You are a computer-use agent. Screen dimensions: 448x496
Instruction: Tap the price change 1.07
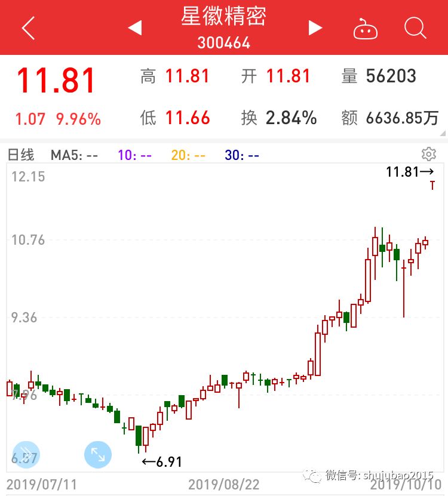pos(30,119)
